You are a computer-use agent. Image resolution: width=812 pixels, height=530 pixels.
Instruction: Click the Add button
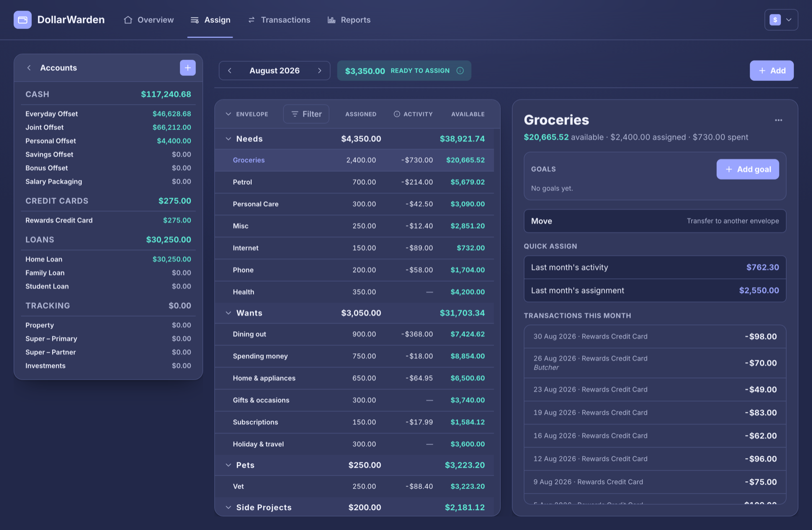tap(771, 71)
